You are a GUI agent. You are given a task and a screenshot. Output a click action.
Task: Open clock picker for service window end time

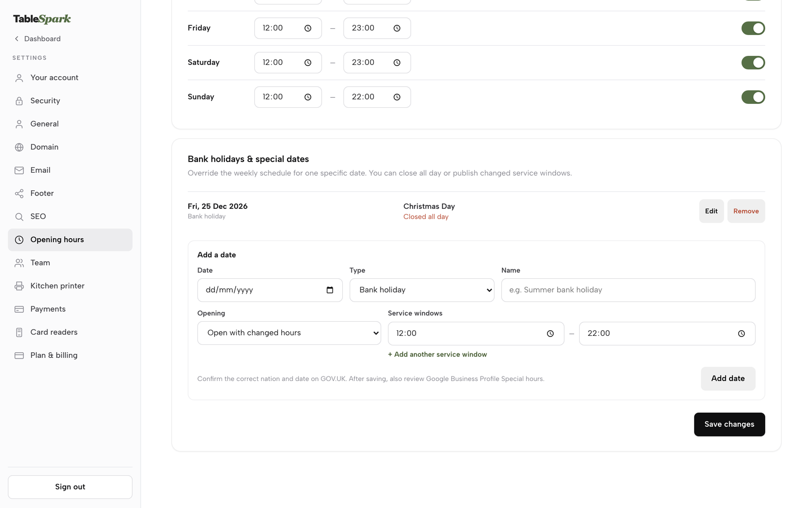742,334
